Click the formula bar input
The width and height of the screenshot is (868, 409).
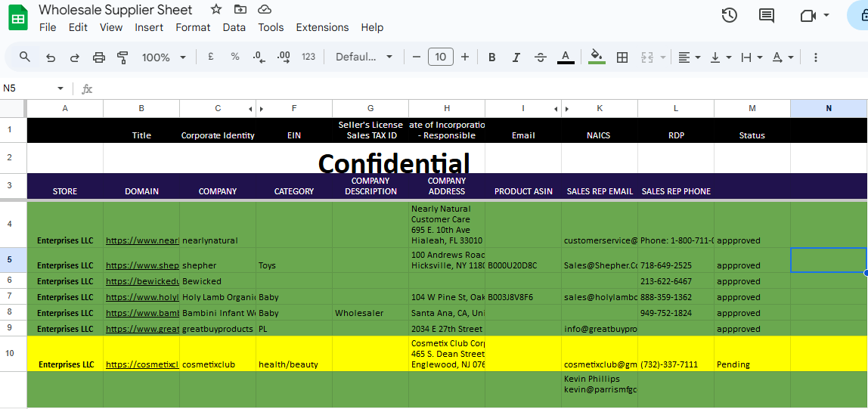pyautogui.click(x=482, y=88)
